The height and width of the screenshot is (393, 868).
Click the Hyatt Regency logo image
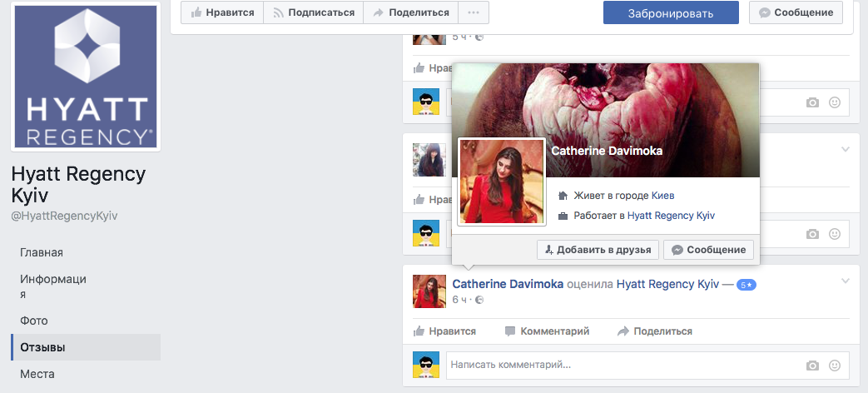87,77
